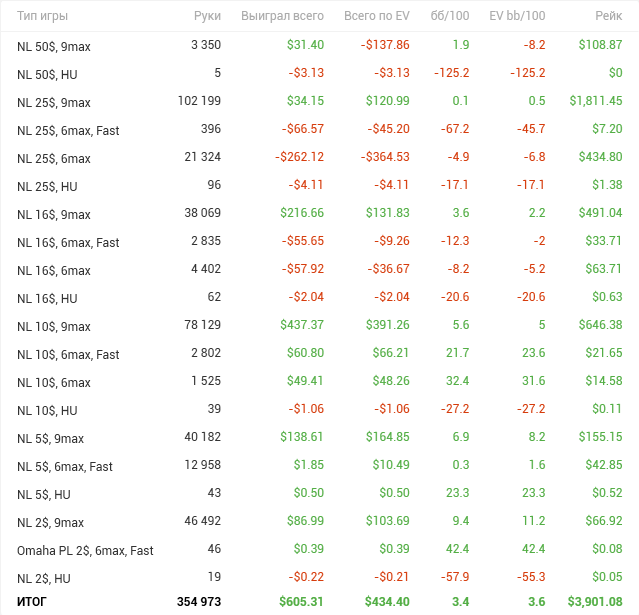Sort by the Тип игры column header

click(44, 17)
